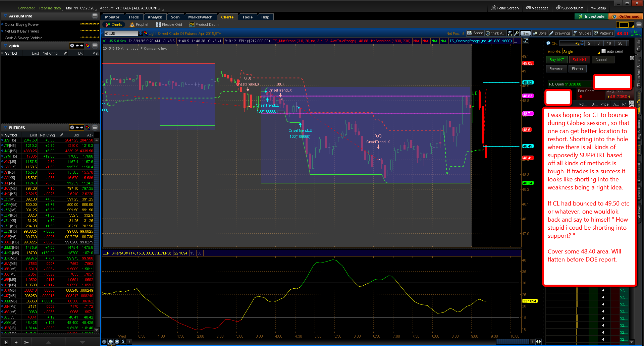Click the Qty help question icon
The image size is (644, 346).
[x=548, y=43]
